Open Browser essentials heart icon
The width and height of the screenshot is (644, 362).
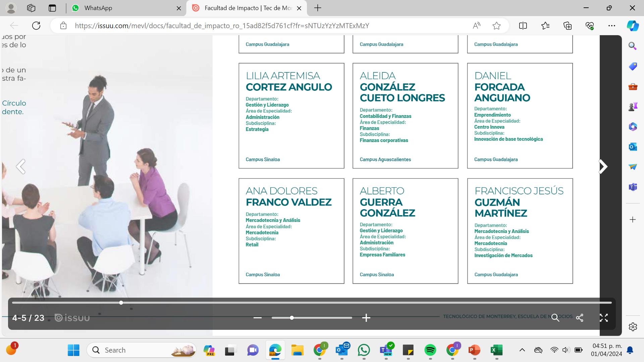[590, 26]
